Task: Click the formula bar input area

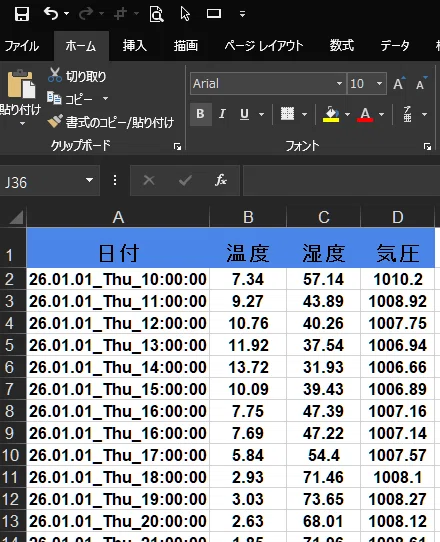Action: (x=341, y=181)
